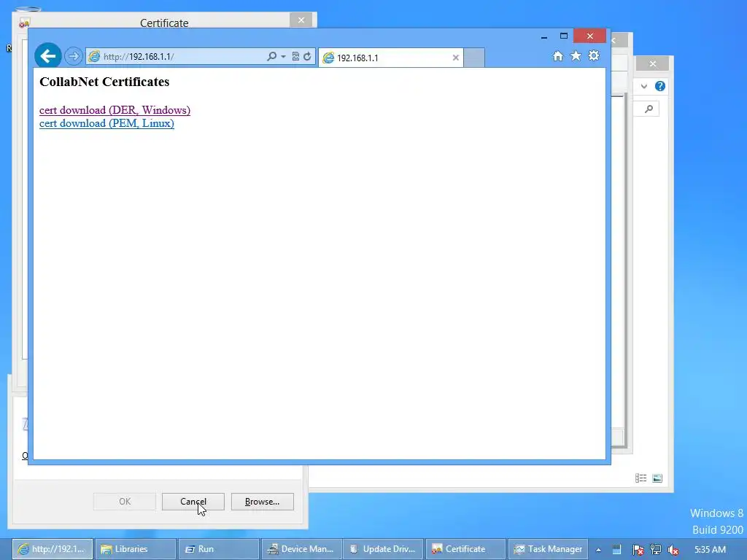
Task: Click the CollabNet Certificates heading
Action: pos(104,82)
